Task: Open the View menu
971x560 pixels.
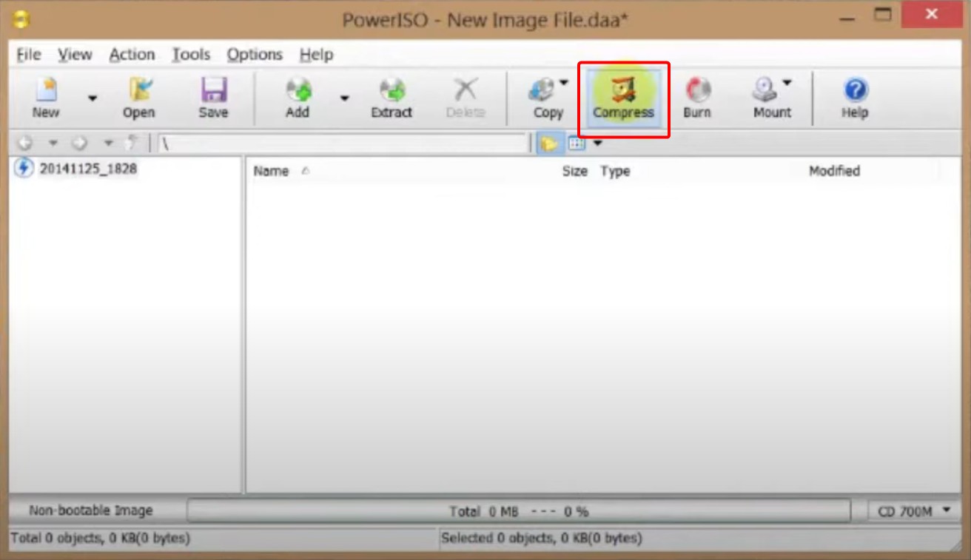Action: tap(75, 55)
